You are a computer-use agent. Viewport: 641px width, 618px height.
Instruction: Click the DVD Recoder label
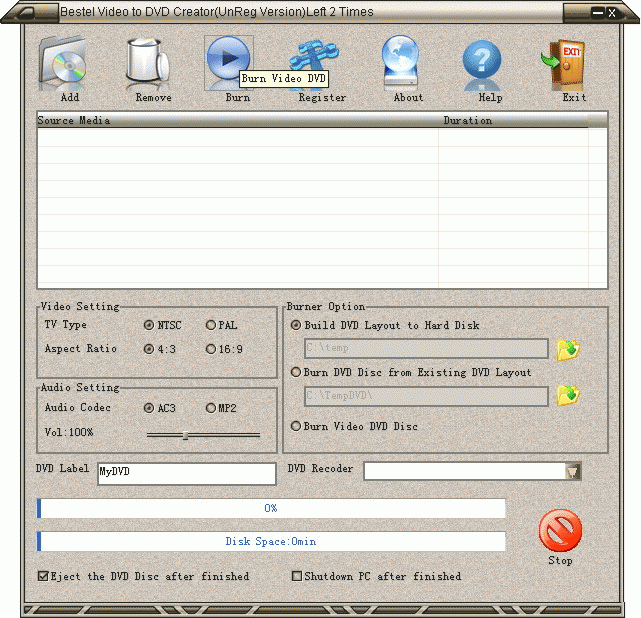(320, 468)
